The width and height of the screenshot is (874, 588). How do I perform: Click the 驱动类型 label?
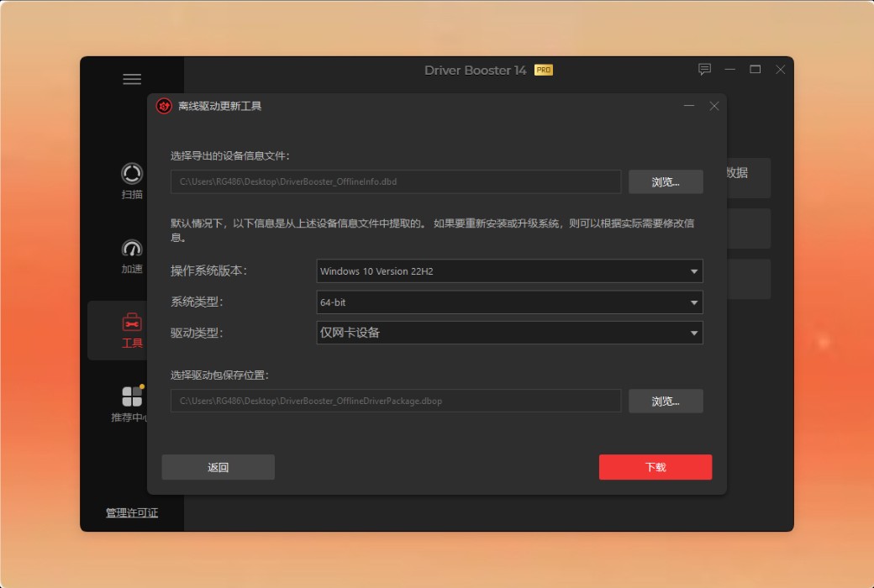196,333
